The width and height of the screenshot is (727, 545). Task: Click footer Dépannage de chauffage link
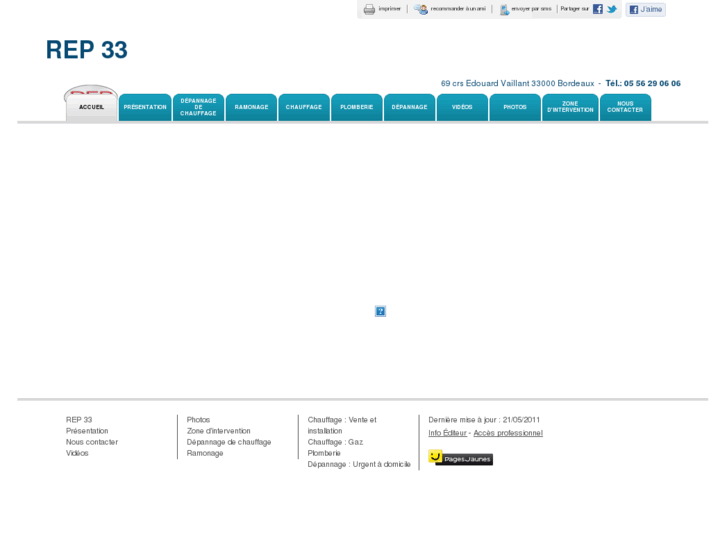point(229,442)
